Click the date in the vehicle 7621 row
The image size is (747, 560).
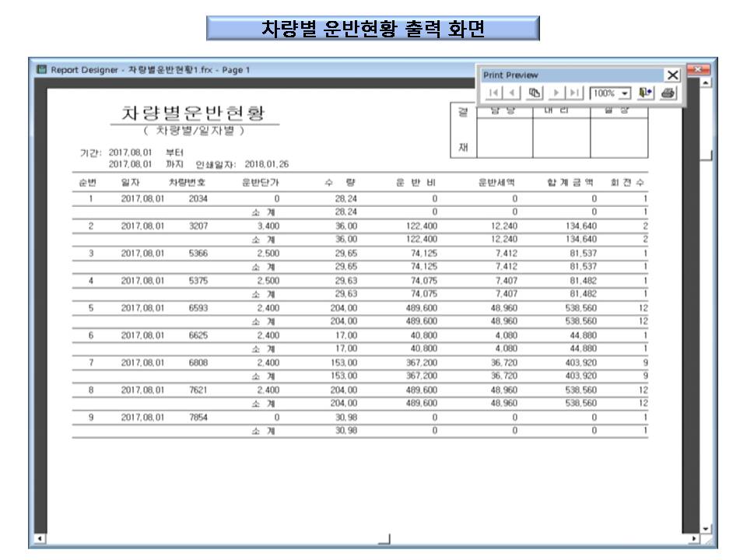[142, 390]
